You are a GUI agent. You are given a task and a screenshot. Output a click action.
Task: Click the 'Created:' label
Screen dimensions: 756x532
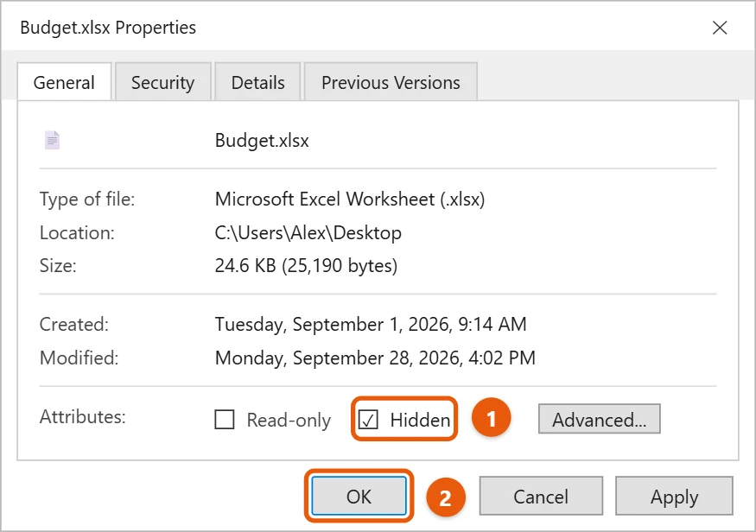pyautogui.click(x=74, y=324)
